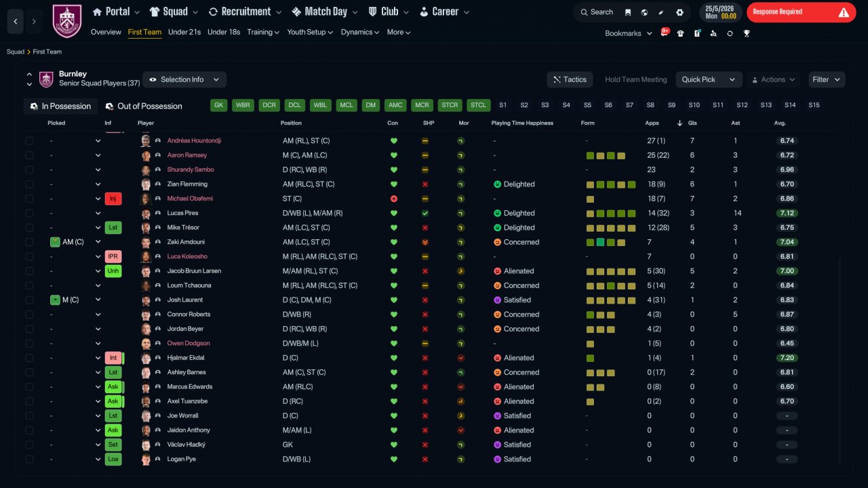Check the box next to Lucas Pires
The width and height of the screenshot is (868, 488).
pyautogui.click(x=29, y=213)
